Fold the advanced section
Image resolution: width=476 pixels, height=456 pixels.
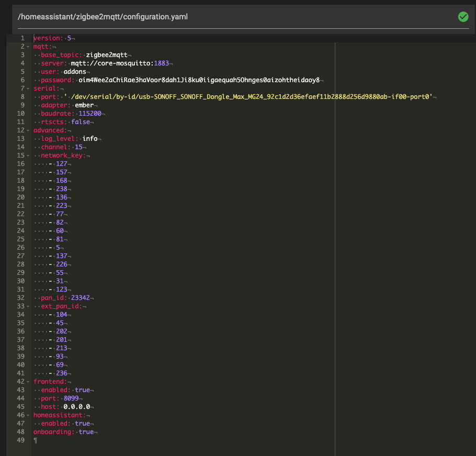(x=28, y=130)
